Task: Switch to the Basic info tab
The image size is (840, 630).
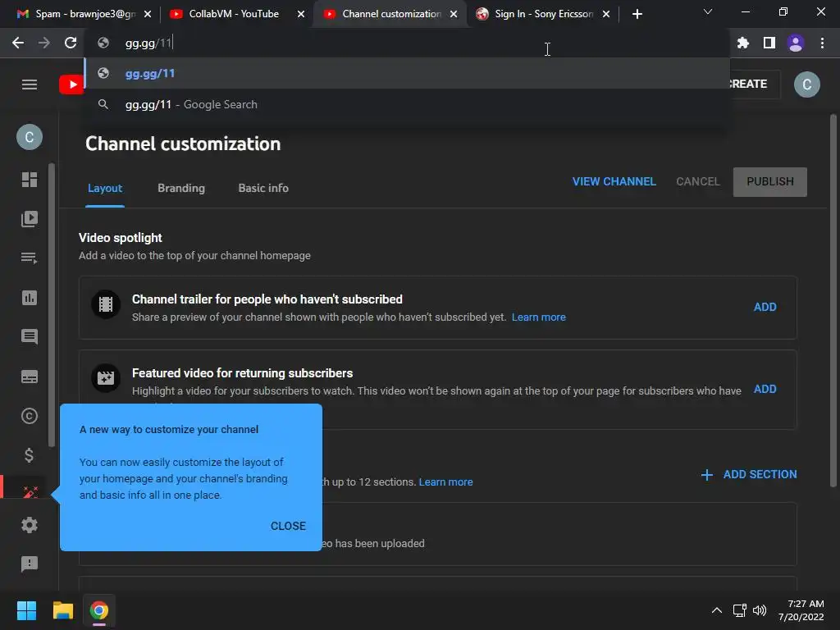Action: point(263,188)
